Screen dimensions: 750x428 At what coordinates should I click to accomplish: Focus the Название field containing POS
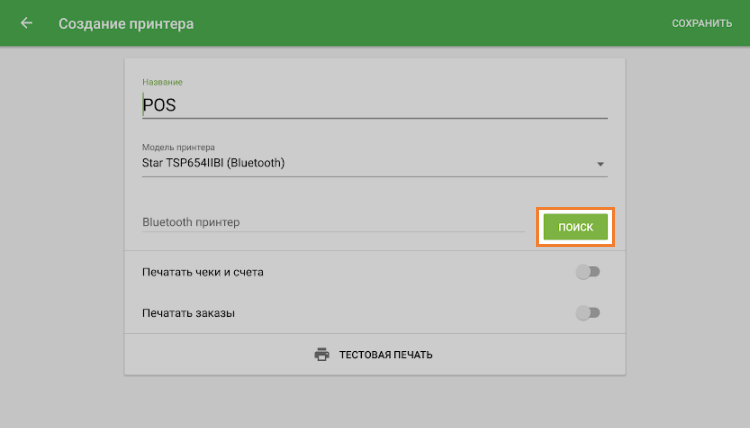374,105
